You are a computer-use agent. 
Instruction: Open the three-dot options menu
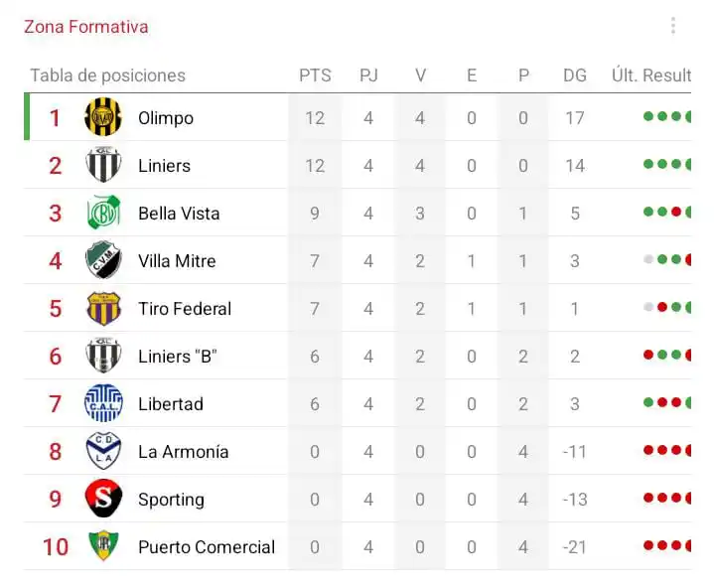coord(673,26)
